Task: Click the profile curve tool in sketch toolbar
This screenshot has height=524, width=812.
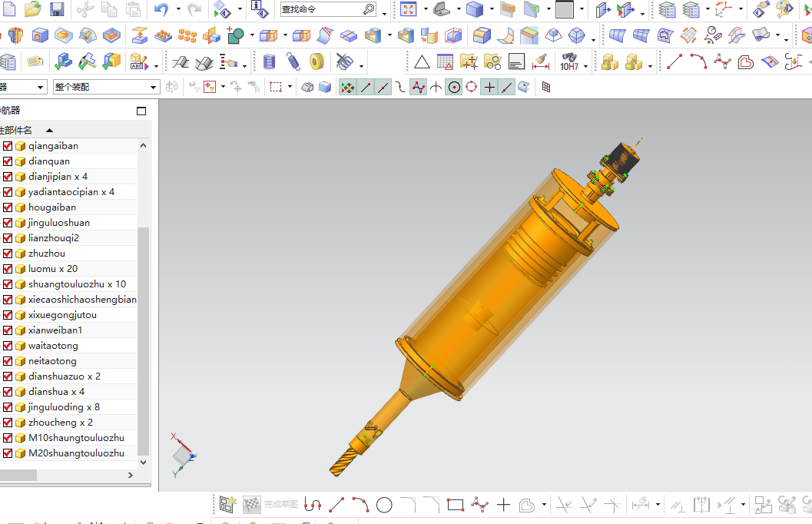Action: click(313, 504)
